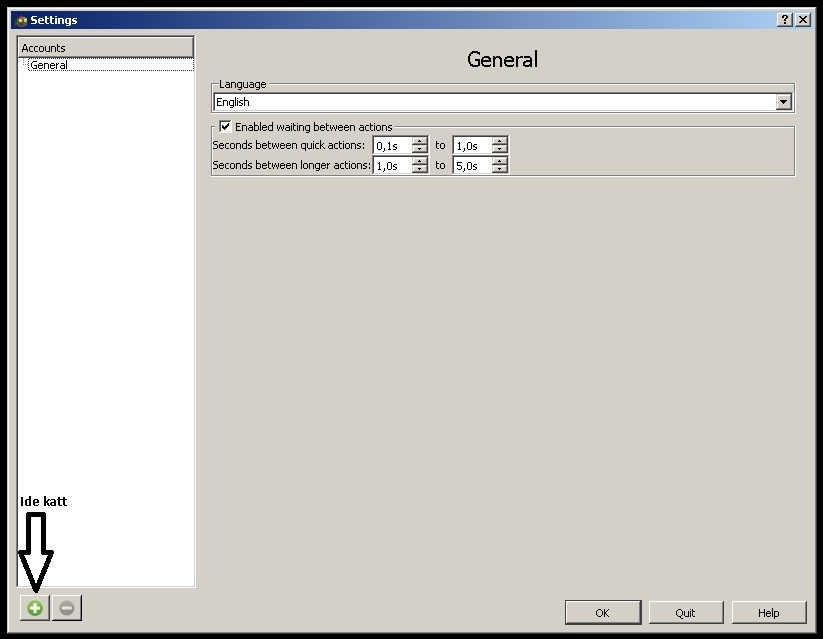Click the green plus add account icon

35,607
